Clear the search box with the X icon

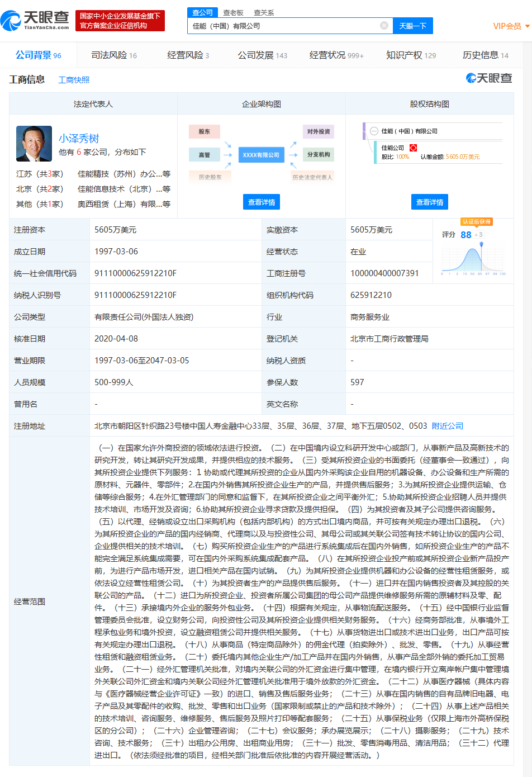384,26
